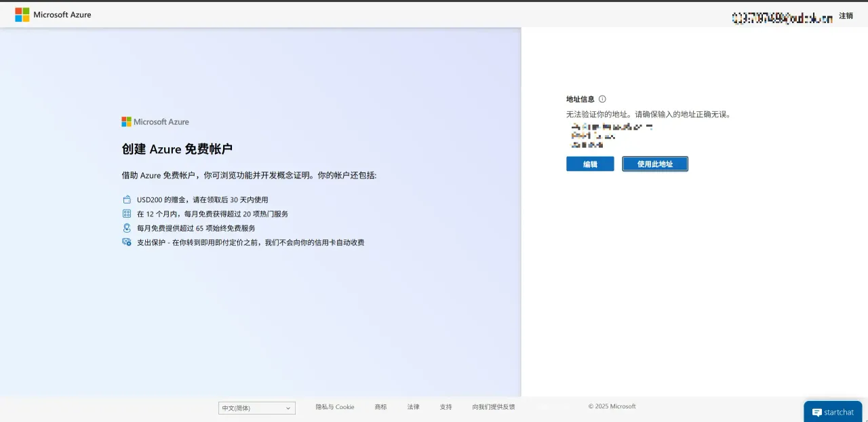Click the grid icon beside 20 项热门服务
This screenshot has height=422, width=868.
tap(126, 214)
